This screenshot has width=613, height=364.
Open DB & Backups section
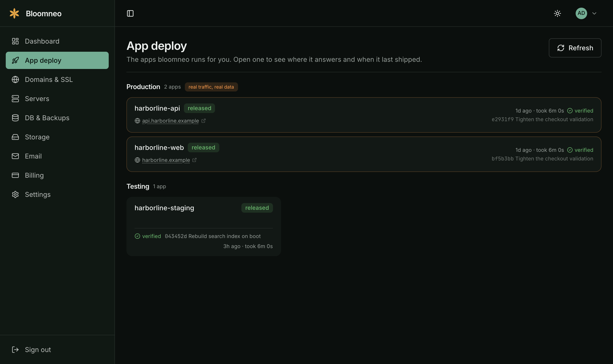(57, 118)
